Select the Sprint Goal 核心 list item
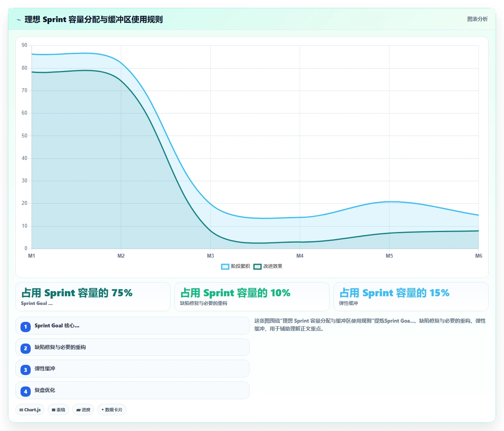504x431 pixels. 132,326
